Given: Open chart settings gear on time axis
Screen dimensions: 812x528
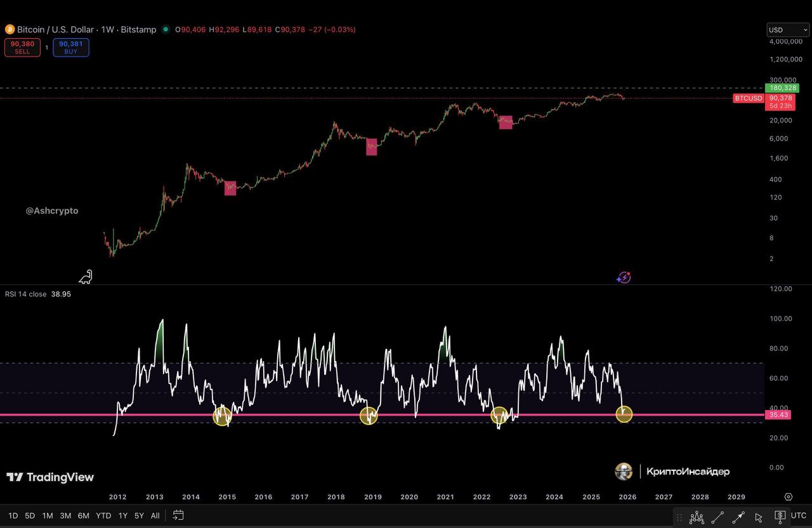Looking at the screenshot, I should (x=789, y=497).
